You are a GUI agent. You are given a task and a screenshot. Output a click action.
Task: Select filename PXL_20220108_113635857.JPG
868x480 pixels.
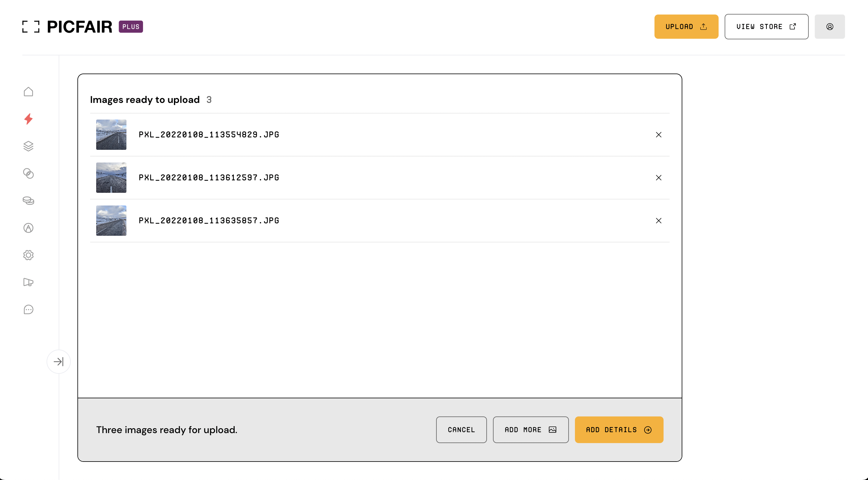pyautogui.click(x=209, y=220)
